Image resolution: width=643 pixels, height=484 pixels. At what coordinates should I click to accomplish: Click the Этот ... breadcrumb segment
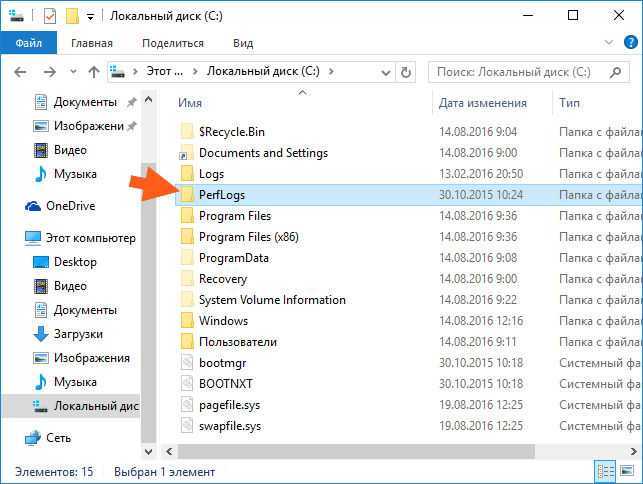(165, 71)
